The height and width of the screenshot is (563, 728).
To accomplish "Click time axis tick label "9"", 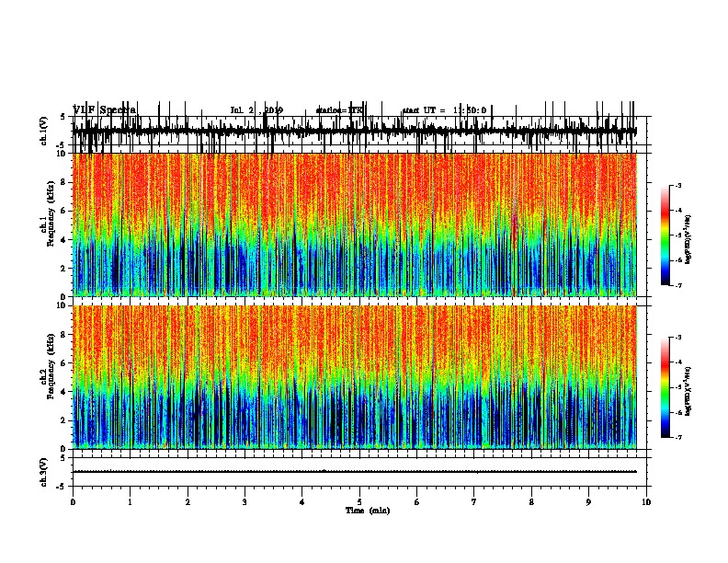I will (588, 502).
